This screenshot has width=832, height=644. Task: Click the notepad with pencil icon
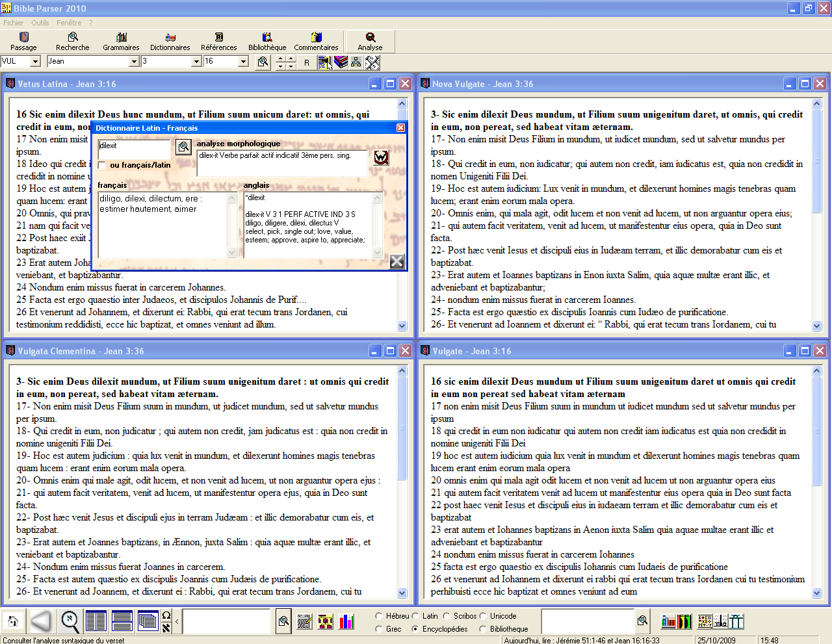click(305, 622)
